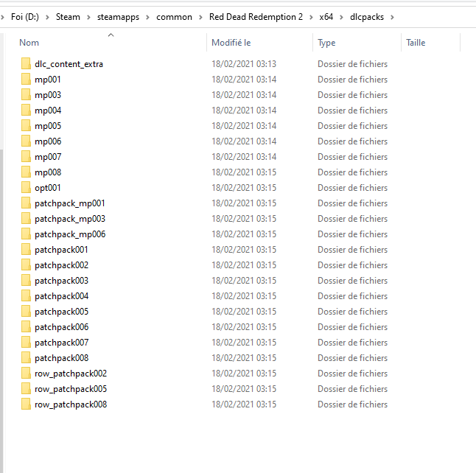The height and width of the screenshot is (473, 476).
Task: Click the date cell of patchpack004 row
Action: pyautogui.click(x=244, y=296)
